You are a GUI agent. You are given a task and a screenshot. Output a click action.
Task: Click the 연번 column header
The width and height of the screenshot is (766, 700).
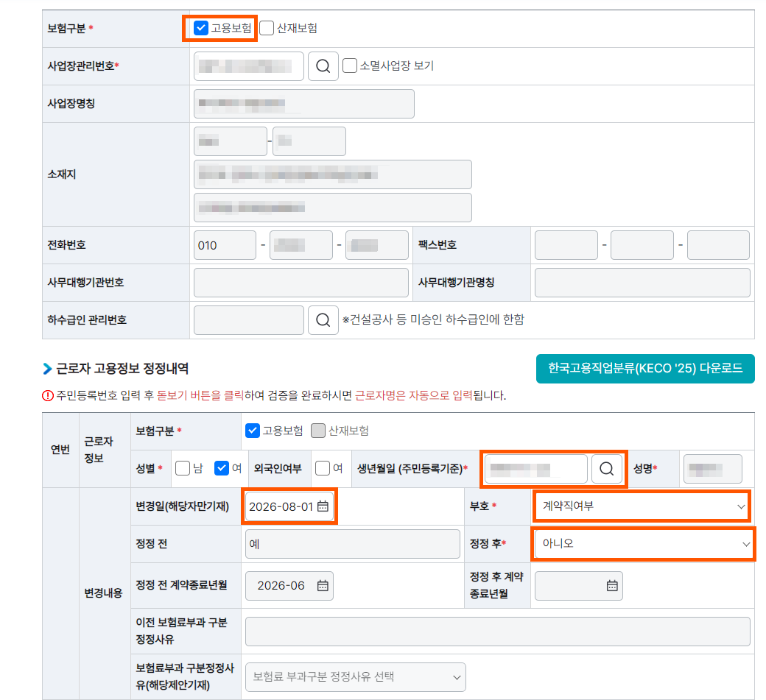[60, 450]
